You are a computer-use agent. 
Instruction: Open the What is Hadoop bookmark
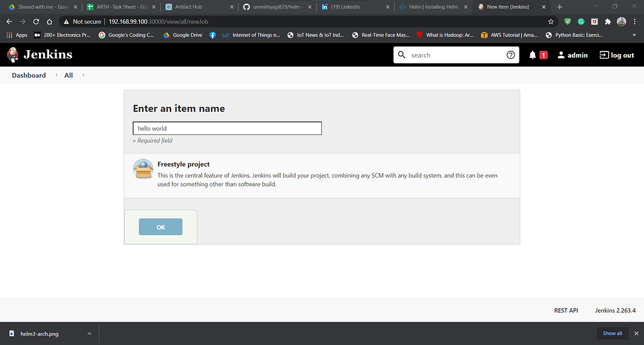pyautogui.click(x=445, y=35)
